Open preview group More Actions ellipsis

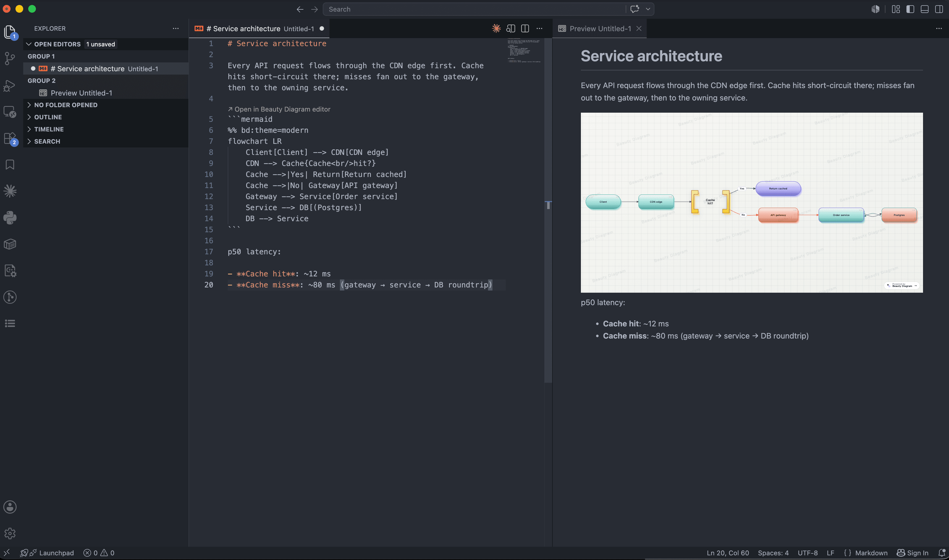pos(939,28)
